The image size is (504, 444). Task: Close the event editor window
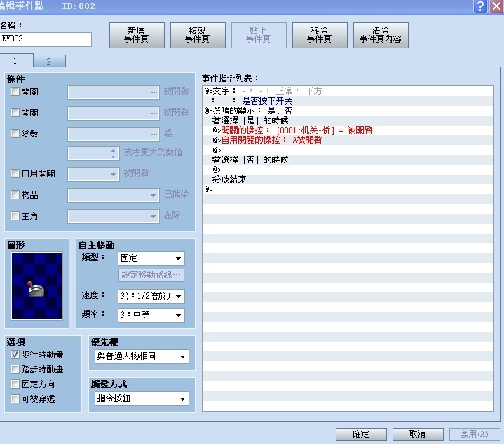coord(496,6)
